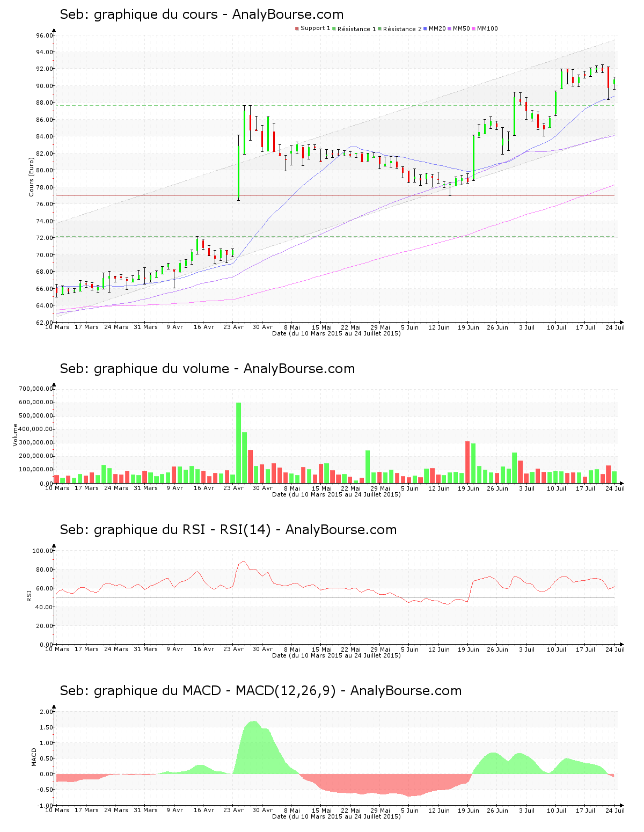The image size is (644, 832).
Task: Click the date range caption under the price chart
Action: pos(336,333)
